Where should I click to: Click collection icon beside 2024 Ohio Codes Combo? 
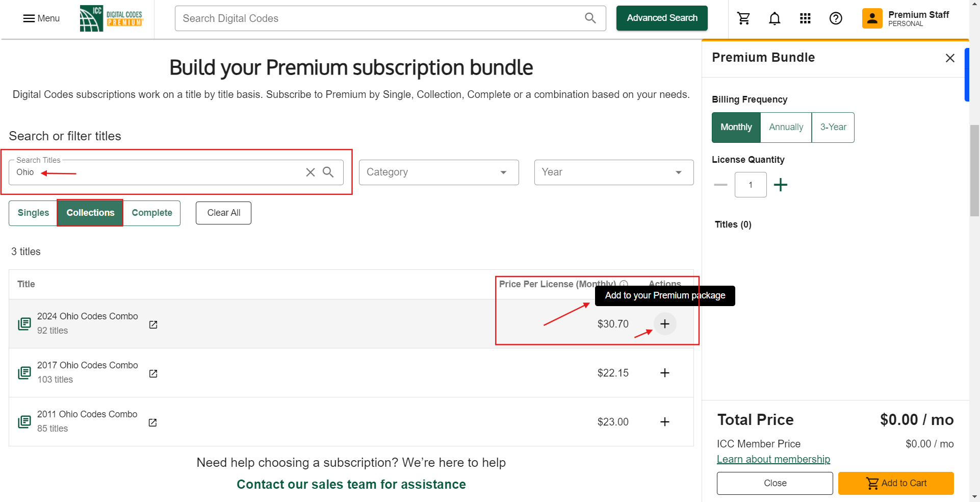pos(24,324)
